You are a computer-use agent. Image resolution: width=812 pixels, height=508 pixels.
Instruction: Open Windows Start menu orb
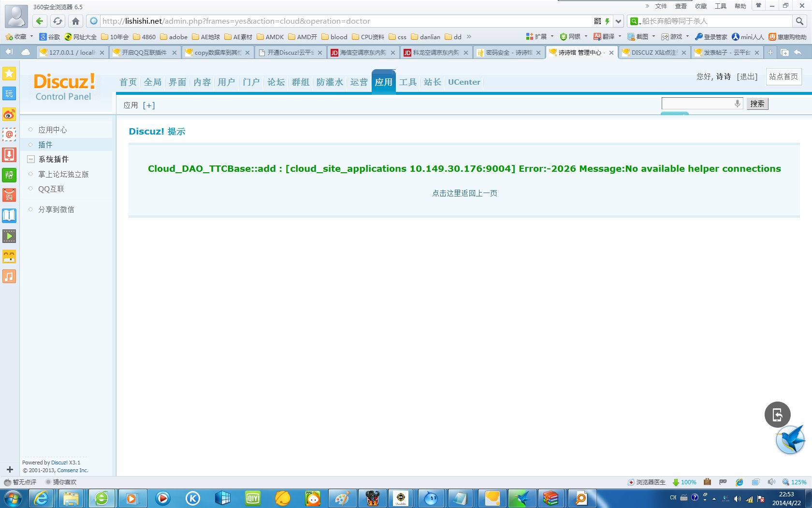pyautogui.click(x=13, y=498)
